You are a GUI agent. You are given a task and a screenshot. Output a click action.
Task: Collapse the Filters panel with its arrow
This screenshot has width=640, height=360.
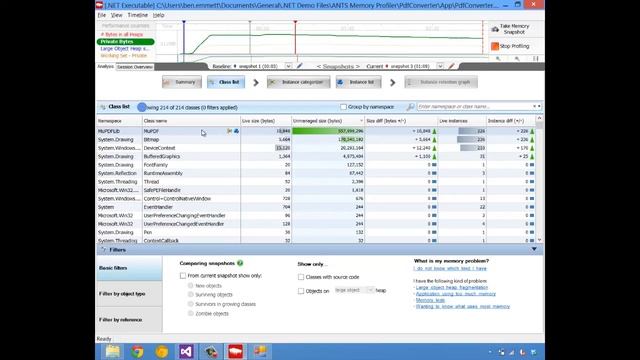[534, 249]
